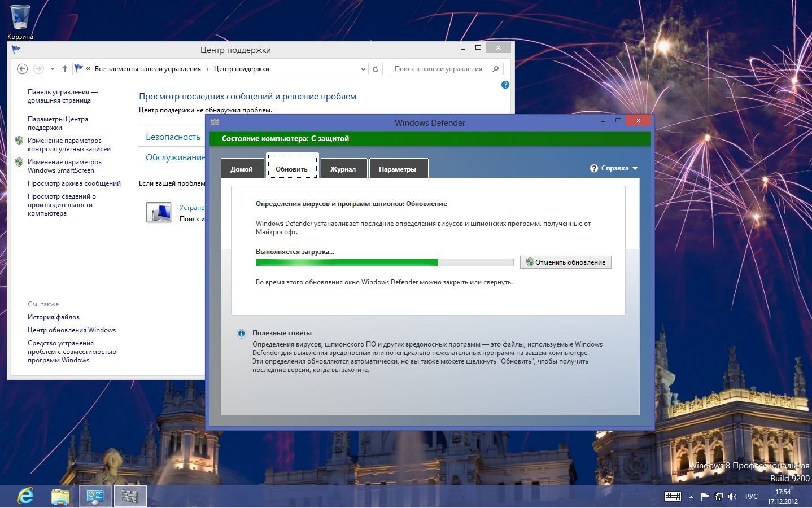Change input language РУС in the tray
The height and width of the screenshot is (508, 812).
pyautogui.click(x=752, y=497)
